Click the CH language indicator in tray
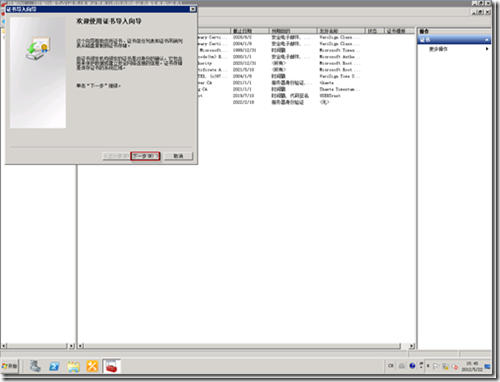 (x=391, y=366)
